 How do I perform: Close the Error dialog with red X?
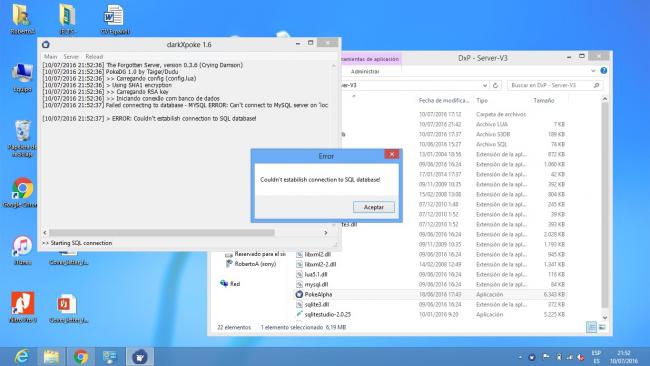click(391, 154)
